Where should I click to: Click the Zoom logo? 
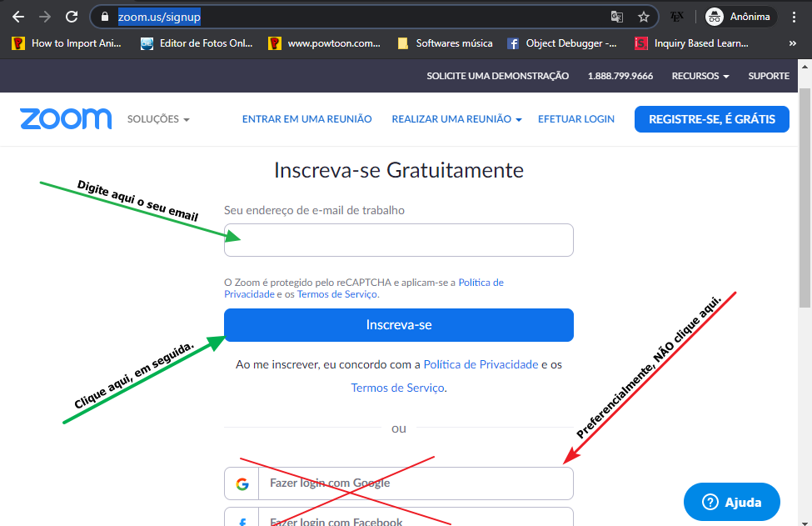coord(66,119)
